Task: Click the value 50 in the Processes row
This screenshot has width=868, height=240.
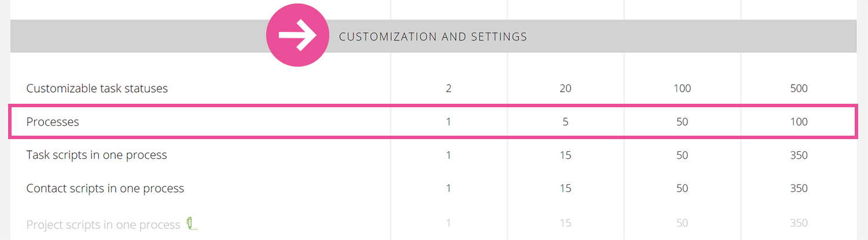Action: 682,122
